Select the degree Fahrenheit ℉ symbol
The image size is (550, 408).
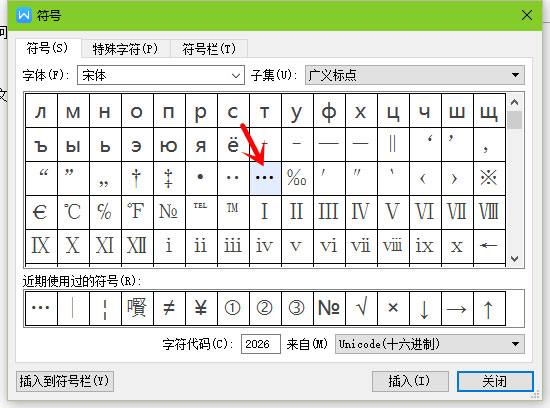coord(137,212)
